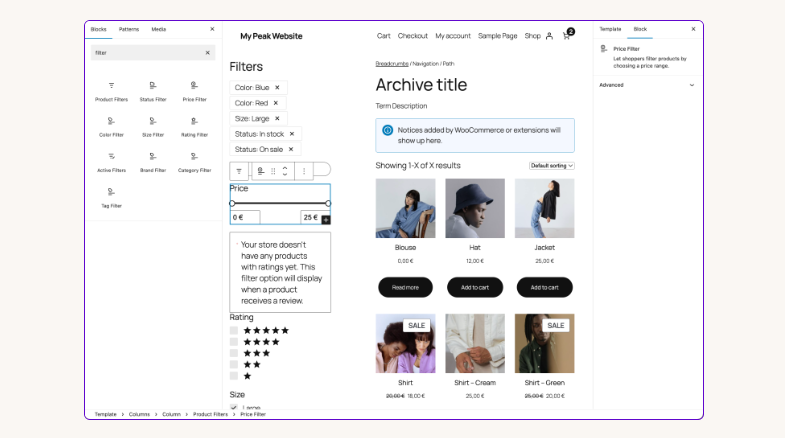The image size is (785, 438).
Task: Click the price slider right handle
Action: (328, 203)
